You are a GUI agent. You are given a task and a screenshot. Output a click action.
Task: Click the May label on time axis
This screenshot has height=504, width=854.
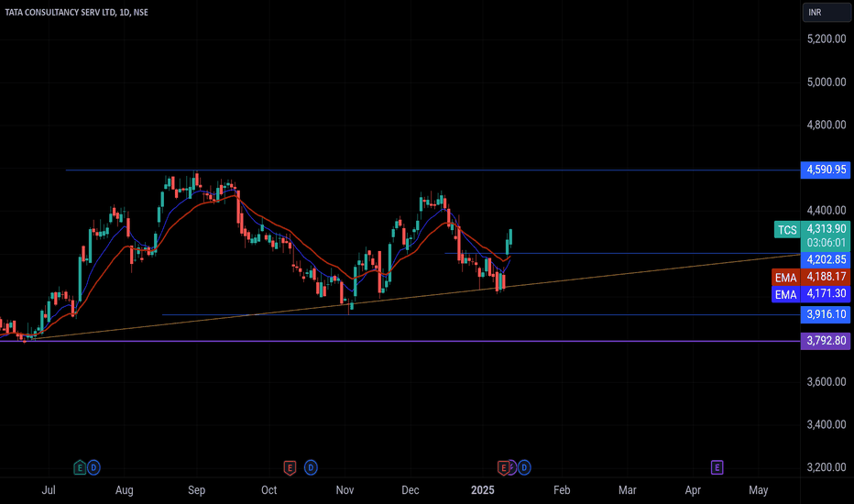758,490
